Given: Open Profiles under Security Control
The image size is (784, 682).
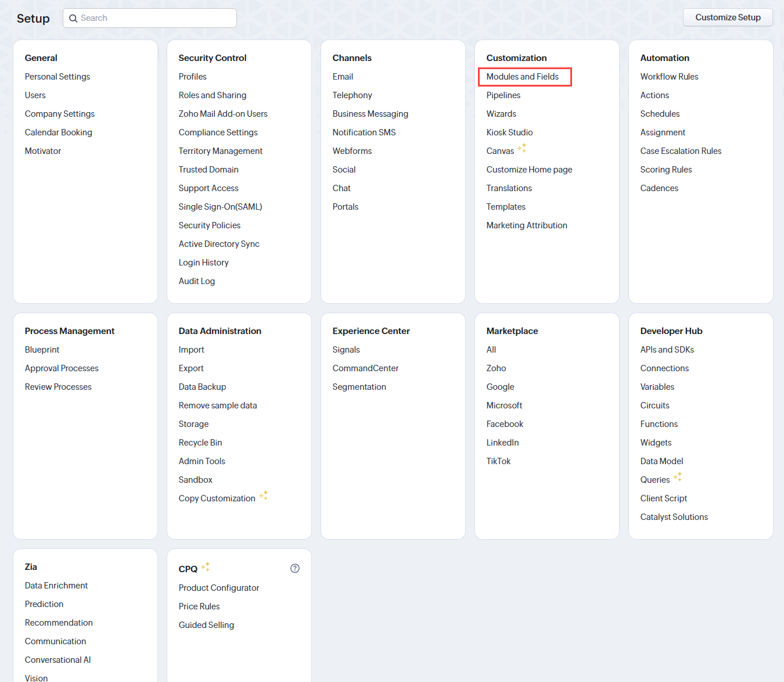Looking at the screenshot, I should 193,77.
